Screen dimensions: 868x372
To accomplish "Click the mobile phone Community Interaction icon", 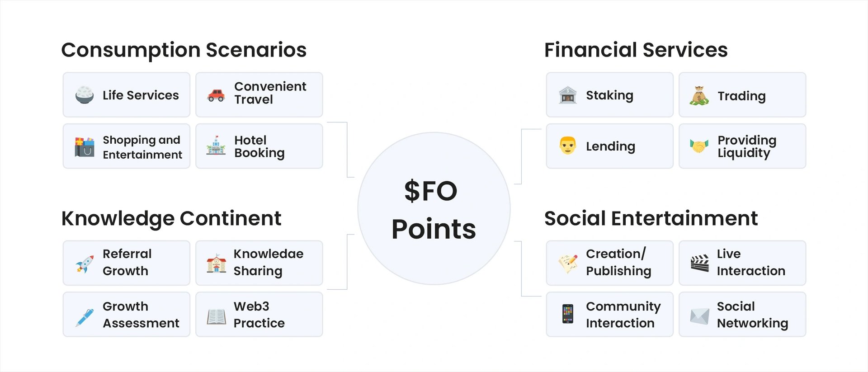I will (x=568, y=314).
